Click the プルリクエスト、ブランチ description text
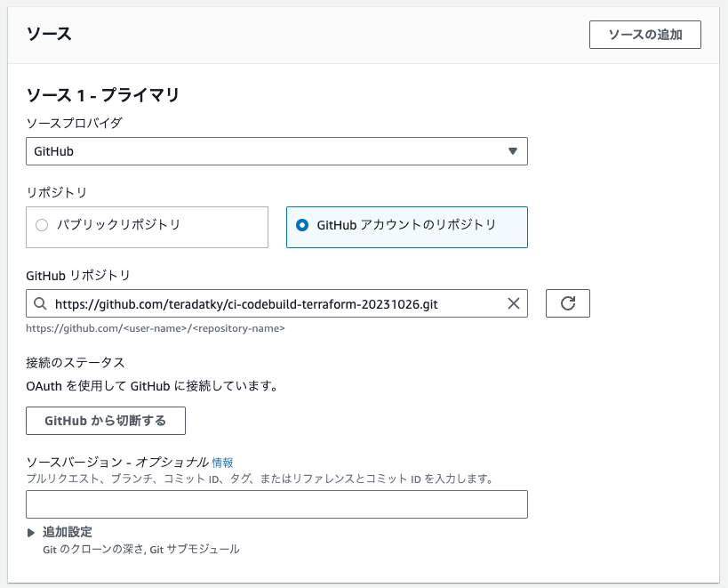 (260, 479)
